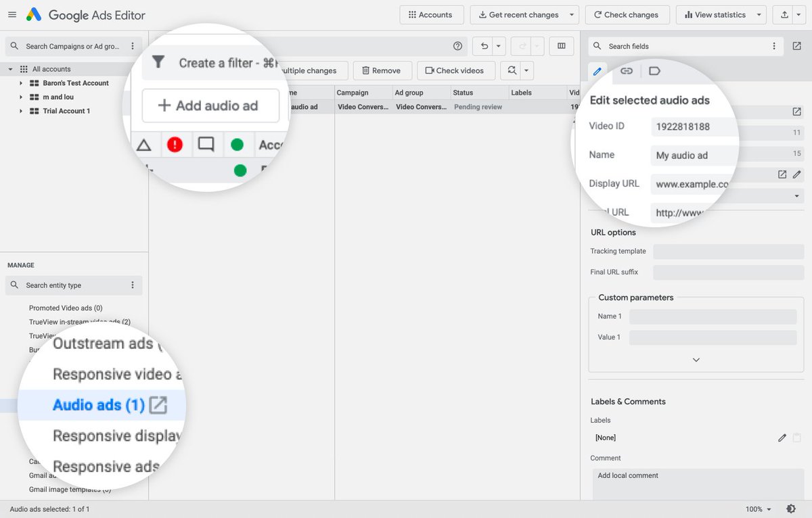Open the three-dot menu beside Search fields
Image resolution: width=812 pixels, height=518 pixels.
pos(774,46)
